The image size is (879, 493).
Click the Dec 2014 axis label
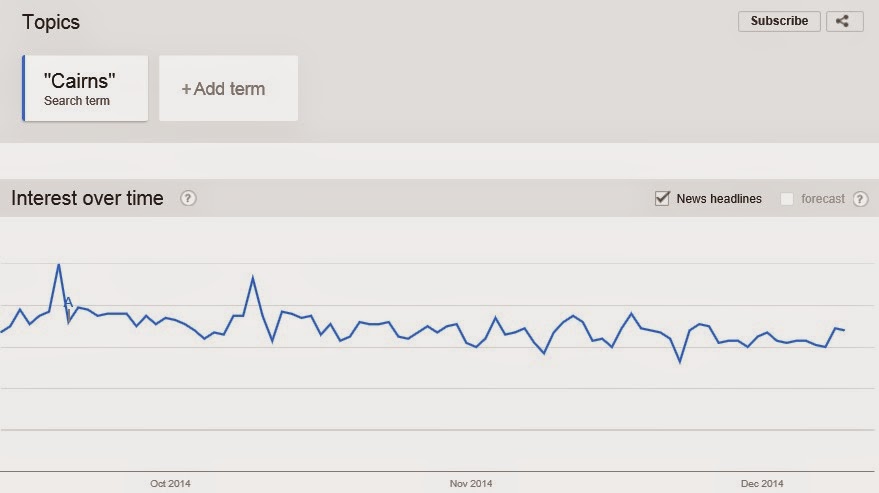tap(762, 483)
